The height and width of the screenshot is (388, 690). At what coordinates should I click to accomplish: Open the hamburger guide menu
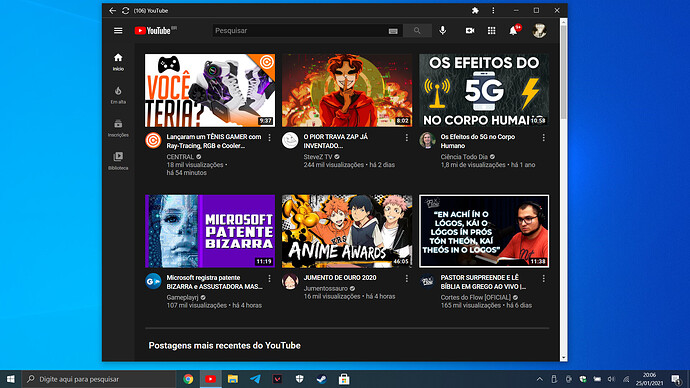tap(118, 31)
